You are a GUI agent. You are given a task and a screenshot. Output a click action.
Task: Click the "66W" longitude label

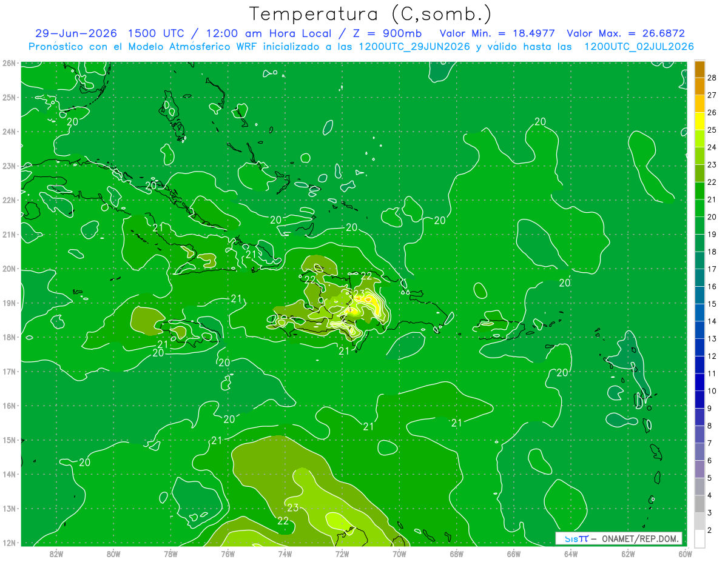click(514, 554)
